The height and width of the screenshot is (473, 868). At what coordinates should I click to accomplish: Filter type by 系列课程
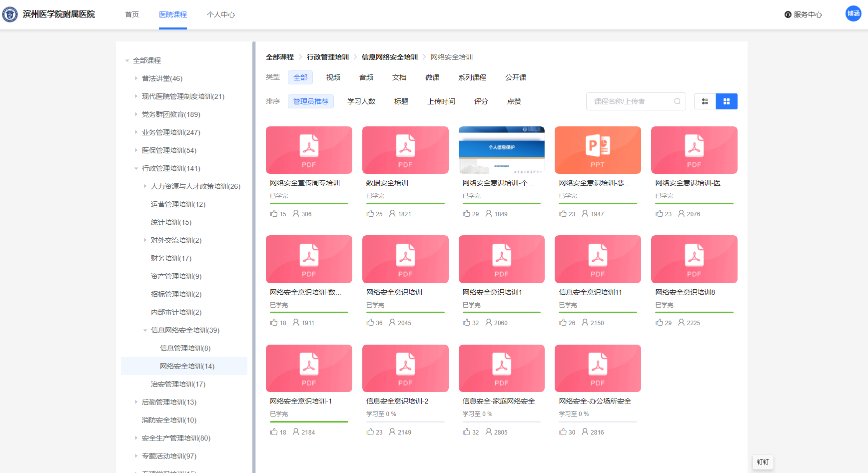[x=472, y=77]
